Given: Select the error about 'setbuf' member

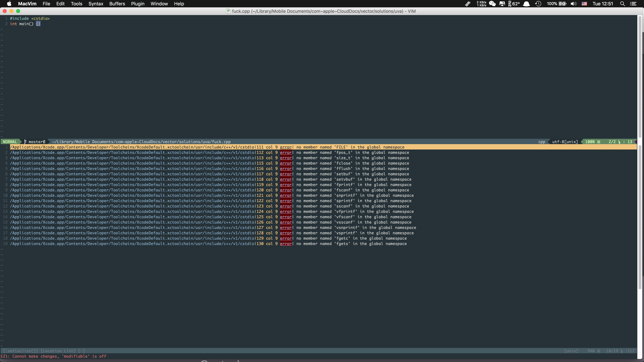Looking at the screenshot, I should pos(209,174).
